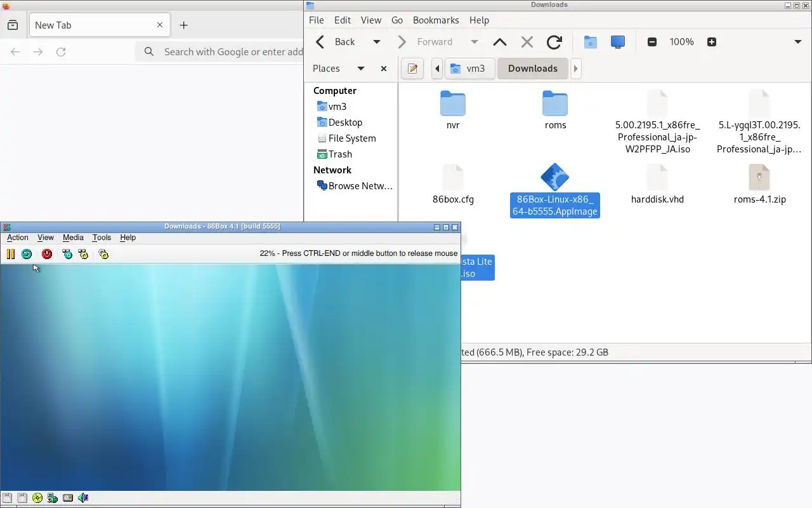This screenshot has width=812, height=508.
Task: Pause the 86Box emulation
Action: [x=11, y=254]
